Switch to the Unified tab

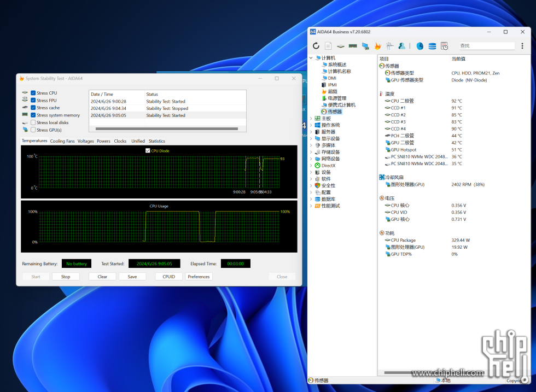click(138, 141)
